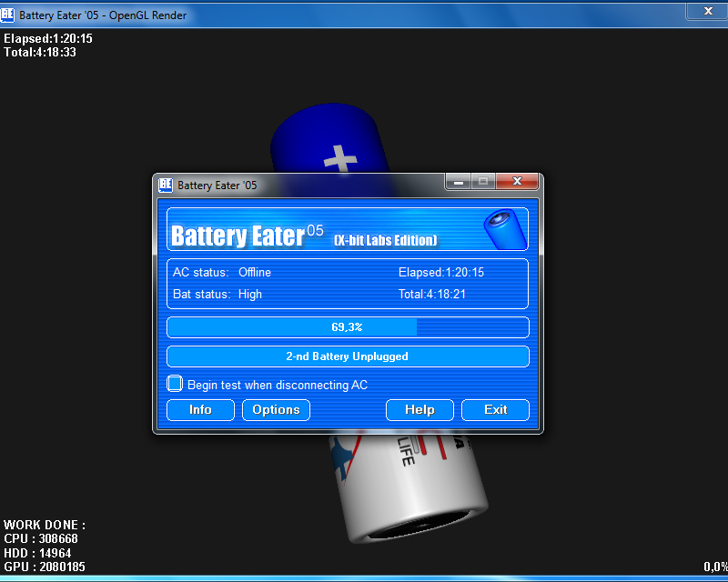728x582 pixels.
Task: Click the disabled maximize button of dialog
Action: pyautogui.click(x=483, y=181)
